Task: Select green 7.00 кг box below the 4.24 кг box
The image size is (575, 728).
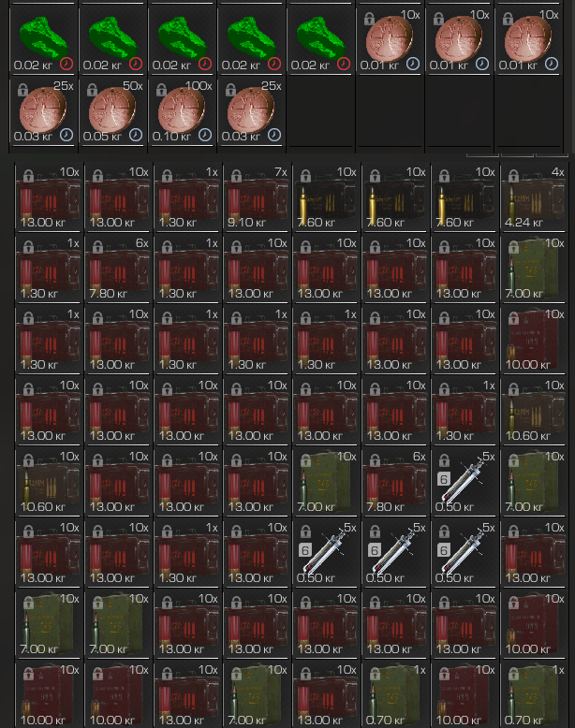Action: click(x=534, y=269)
